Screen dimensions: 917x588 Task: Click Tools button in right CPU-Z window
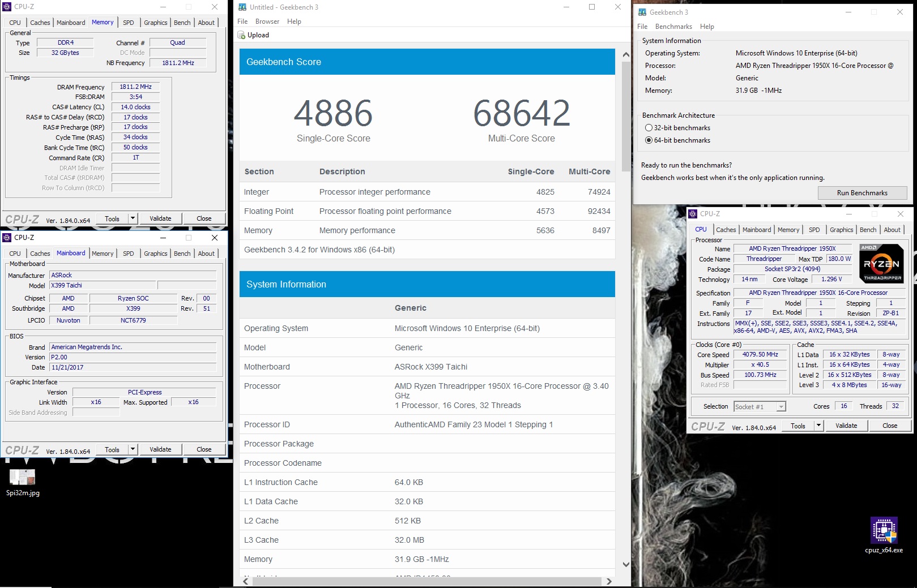click(x=798, y=426)
